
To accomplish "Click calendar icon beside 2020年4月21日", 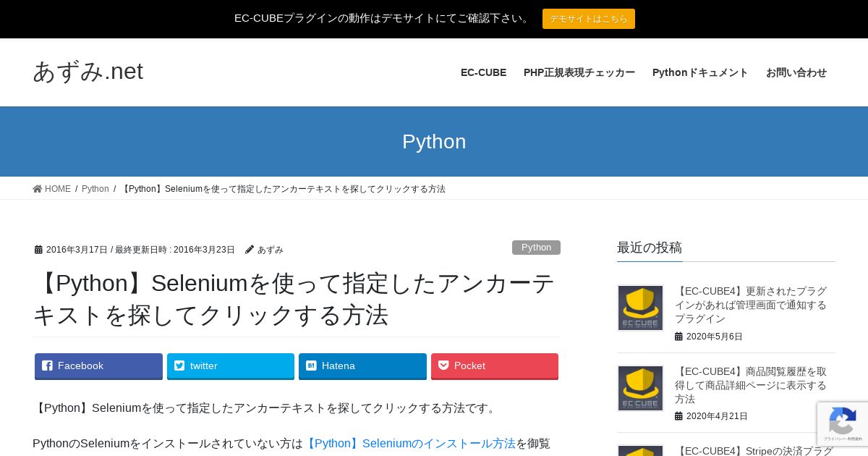I will click(678, 416).
